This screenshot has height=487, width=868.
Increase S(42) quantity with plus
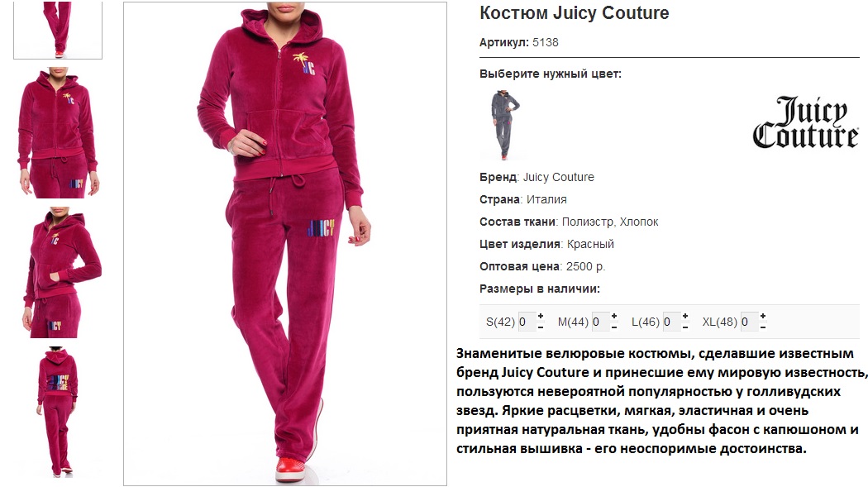click(541, 316)
